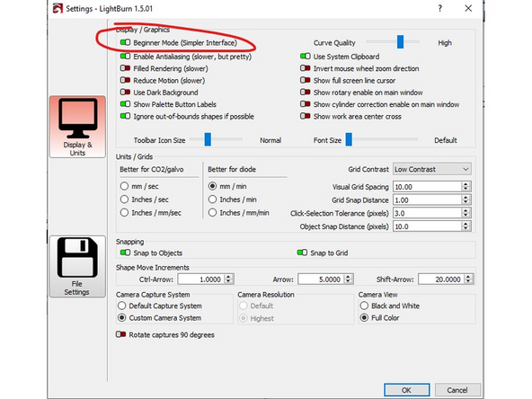This screenshot has height=399, width=532.
Task: Turn on Filled Rendering (slower)
Action: (125, 68)
